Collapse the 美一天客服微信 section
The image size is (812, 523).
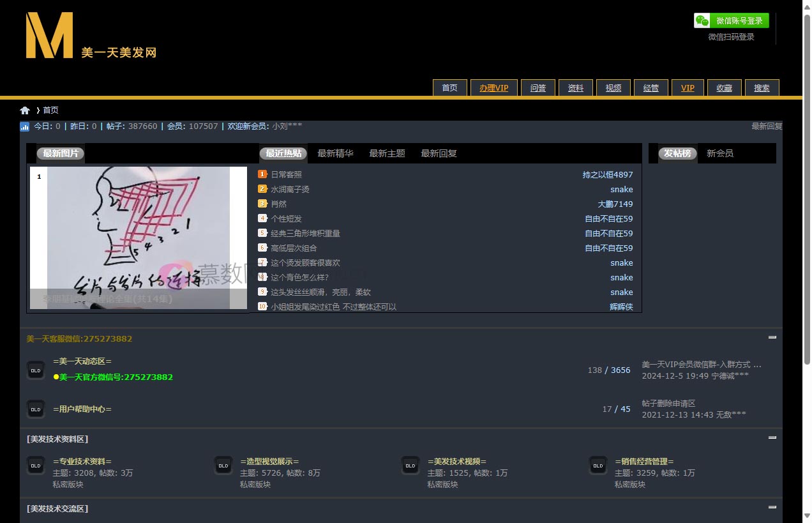point(772,337)
